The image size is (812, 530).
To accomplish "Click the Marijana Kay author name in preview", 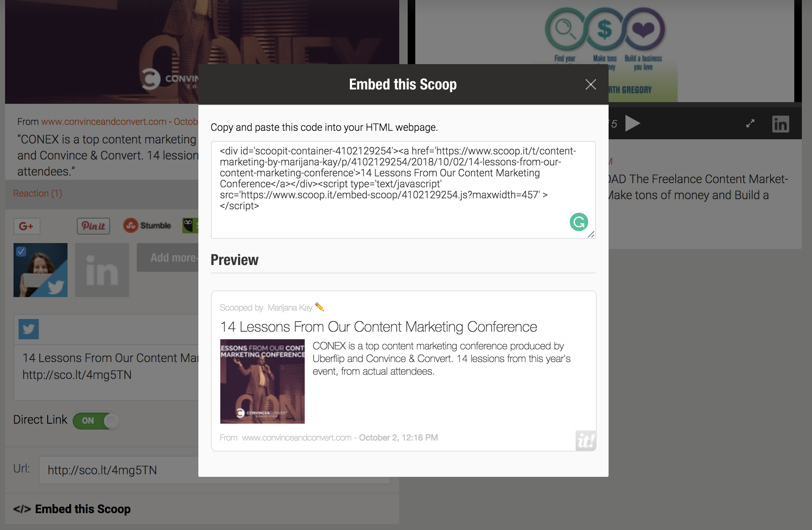I will 290,308.
